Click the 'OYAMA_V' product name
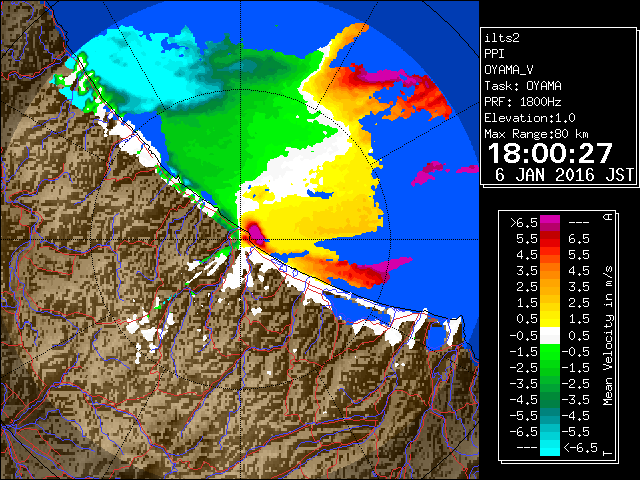 pos(509,70)
